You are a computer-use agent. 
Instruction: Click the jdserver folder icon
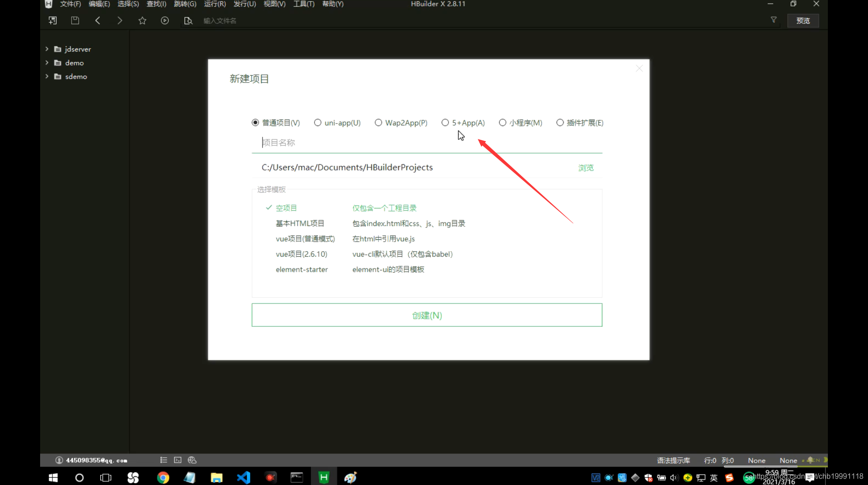[58, 49]
